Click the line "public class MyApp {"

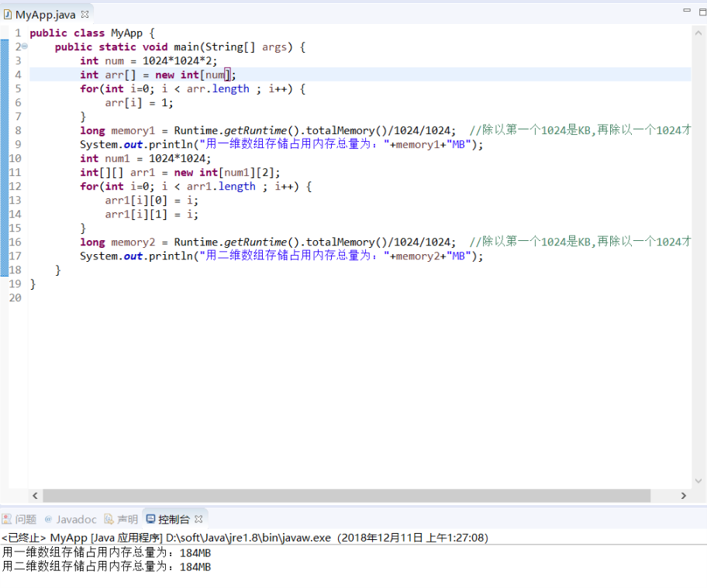(92, 33)
